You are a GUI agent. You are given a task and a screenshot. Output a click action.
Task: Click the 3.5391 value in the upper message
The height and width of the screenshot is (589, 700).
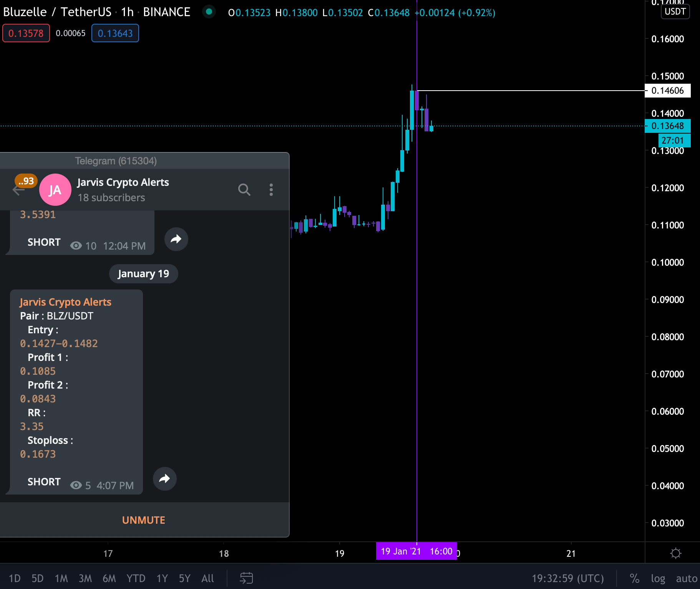coord(38,214)
